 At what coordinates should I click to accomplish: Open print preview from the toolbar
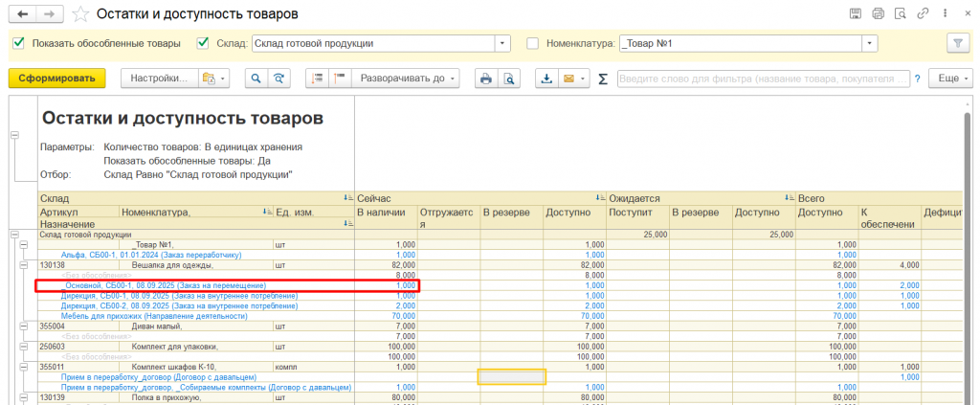[509, 79]
